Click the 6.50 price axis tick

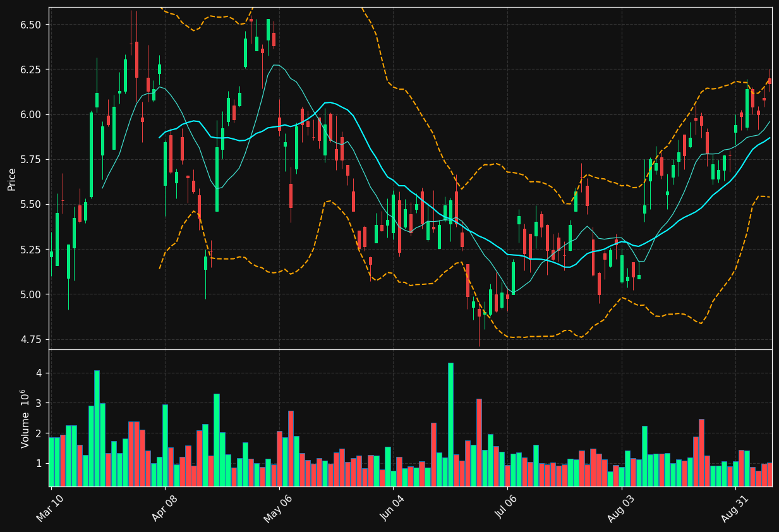(30, 25)
